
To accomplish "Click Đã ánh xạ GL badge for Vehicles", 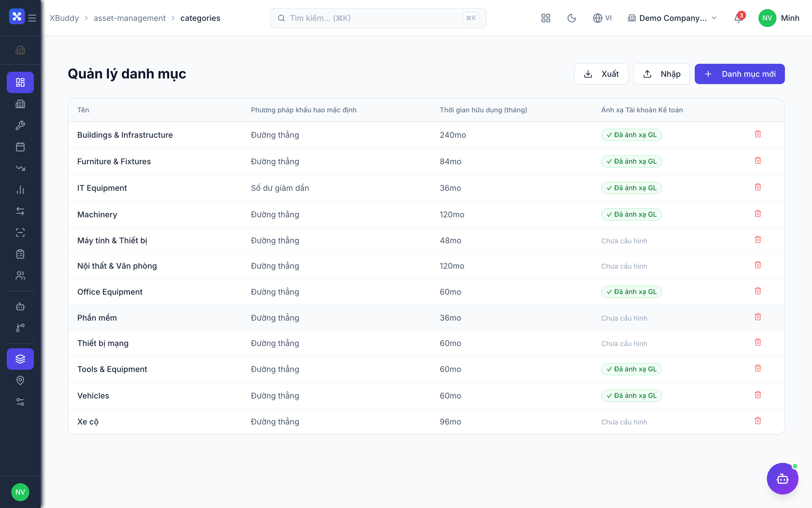I will 631,396.
